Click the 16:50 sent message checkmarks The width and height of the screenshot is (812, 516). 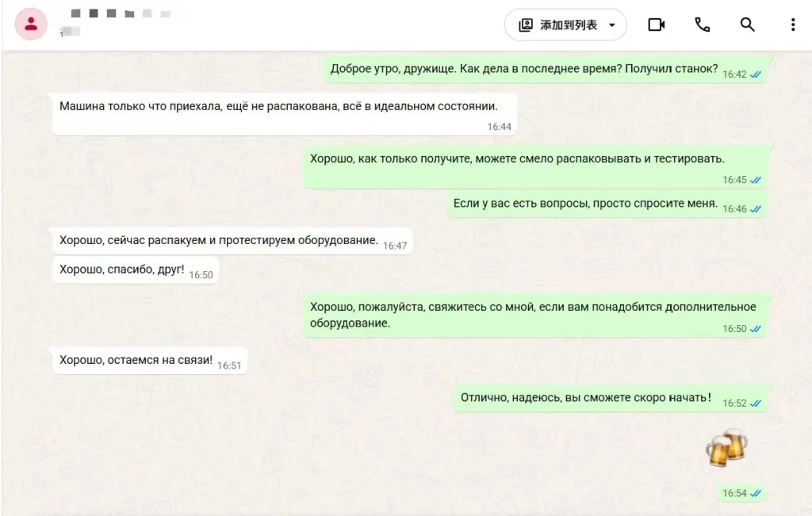click(x=756, y=329)
